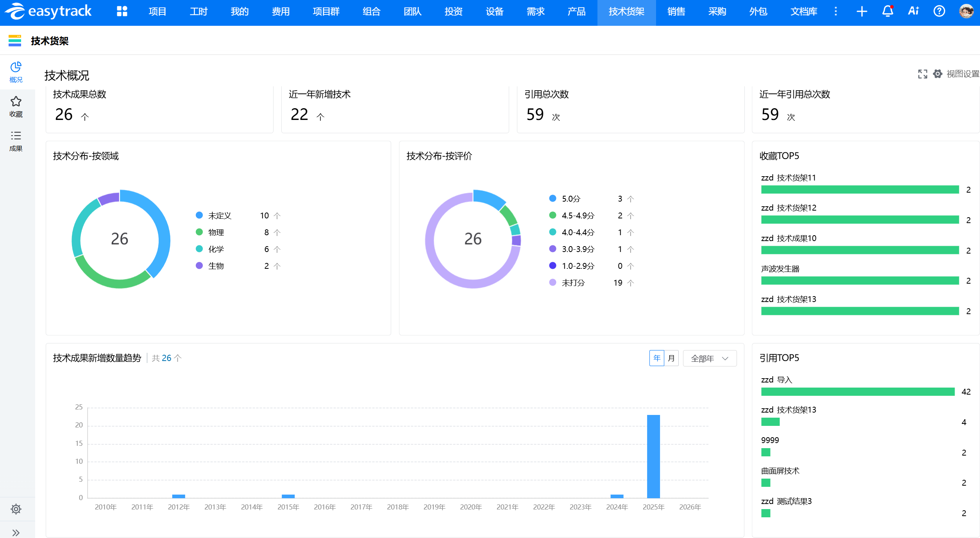Toggle 物理 legend in domain chart

point(216,232)
